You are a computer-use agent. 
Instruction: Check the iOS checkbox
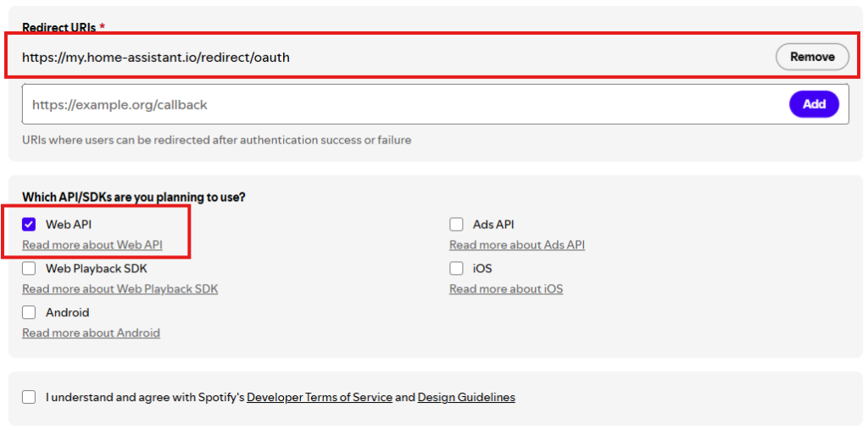click(x=457, y=269)
